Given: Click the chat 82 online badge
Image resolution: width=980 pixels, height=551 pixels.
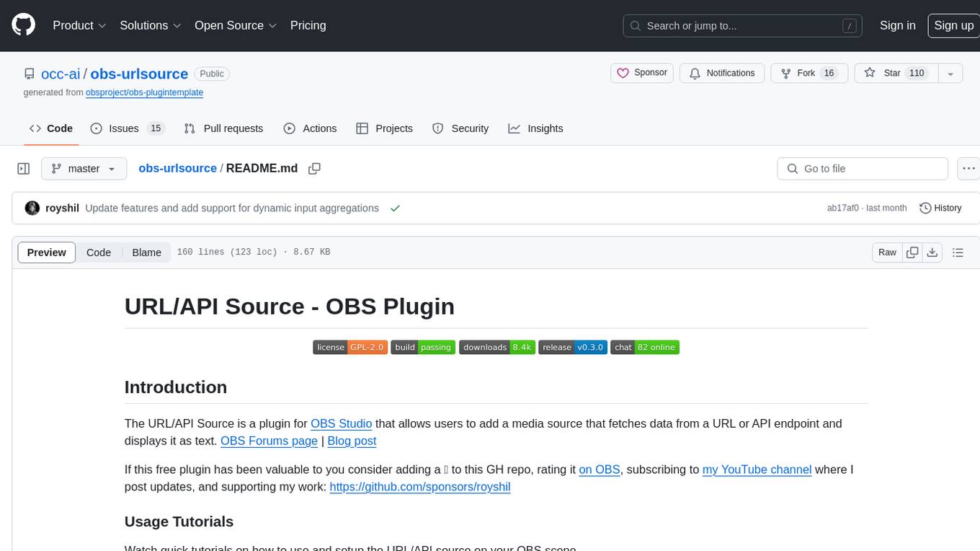Looking at the screenshot, I should pyautogui.click(x=645, y=348).
